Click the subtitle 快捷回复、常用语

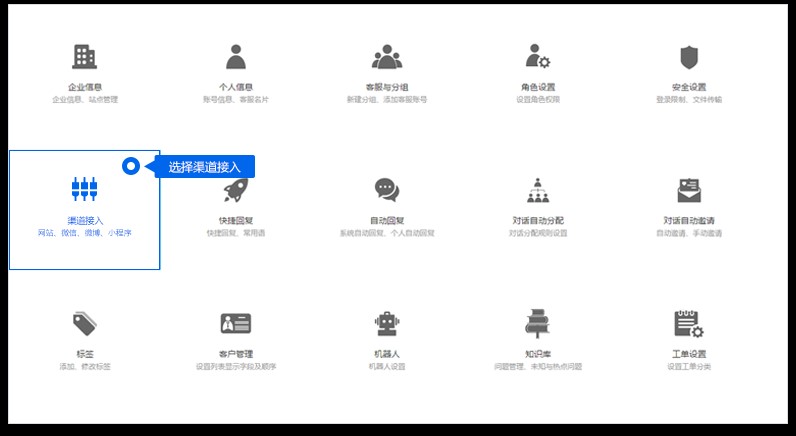[x=236, y=233]
